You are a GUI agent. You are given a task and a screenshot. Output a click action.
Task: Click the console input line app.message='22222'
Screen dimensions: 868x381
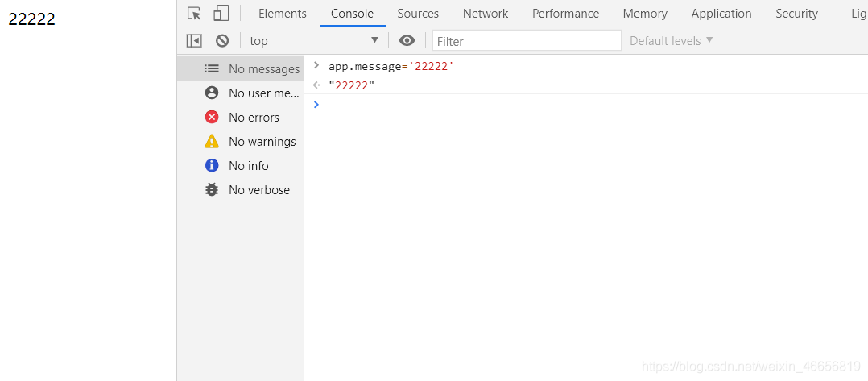391,66
